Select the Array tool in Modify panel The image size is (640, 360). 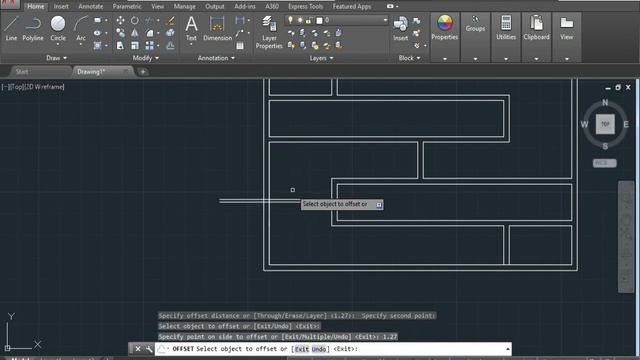click(149, 45)
